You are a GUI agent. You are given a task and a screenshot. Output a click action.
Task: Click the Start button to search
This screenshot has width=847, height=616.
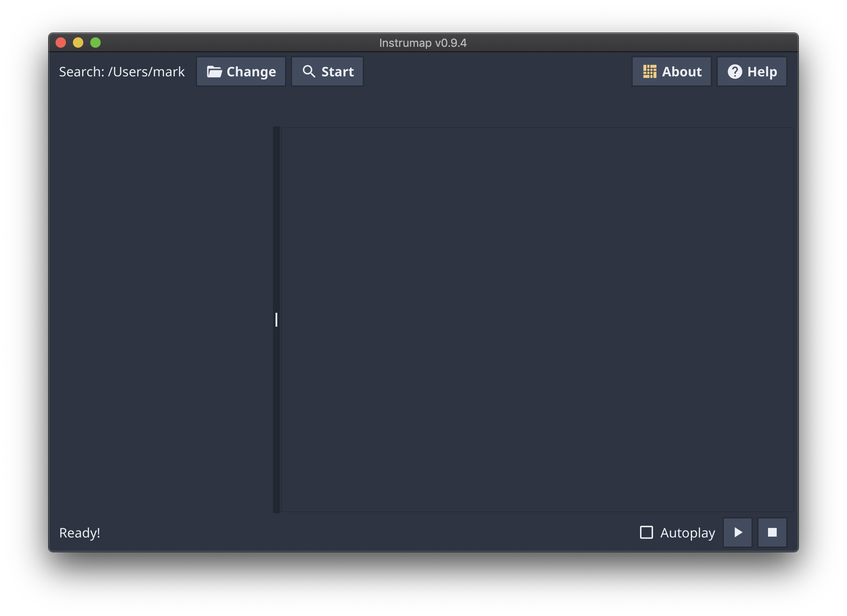tap(328, 71)
